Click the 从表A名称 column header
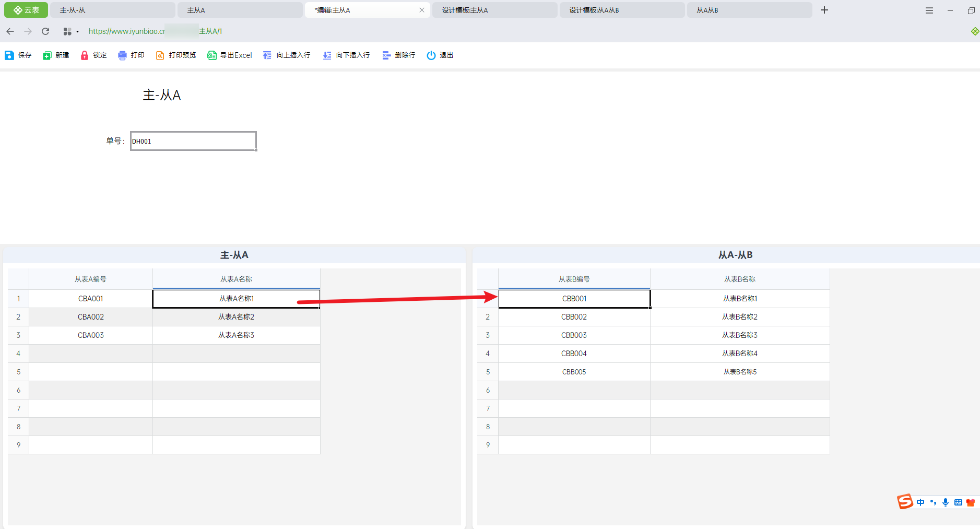The width and height of the screenshot is (980, 529). [237, 279]
